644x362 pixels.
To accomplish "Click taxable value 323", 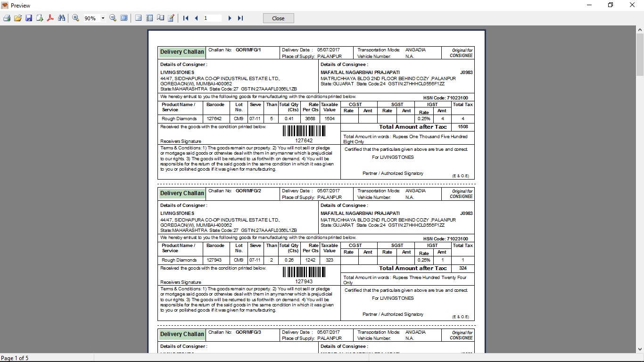I will 330,260.
